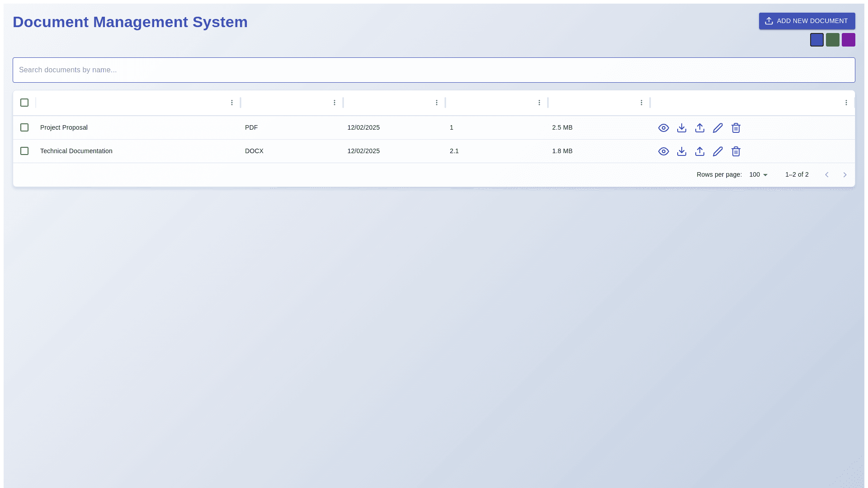Focus the search documents by name field
Image resolution: width=868 pixels, height=488 pixels.
pos(434,70)
